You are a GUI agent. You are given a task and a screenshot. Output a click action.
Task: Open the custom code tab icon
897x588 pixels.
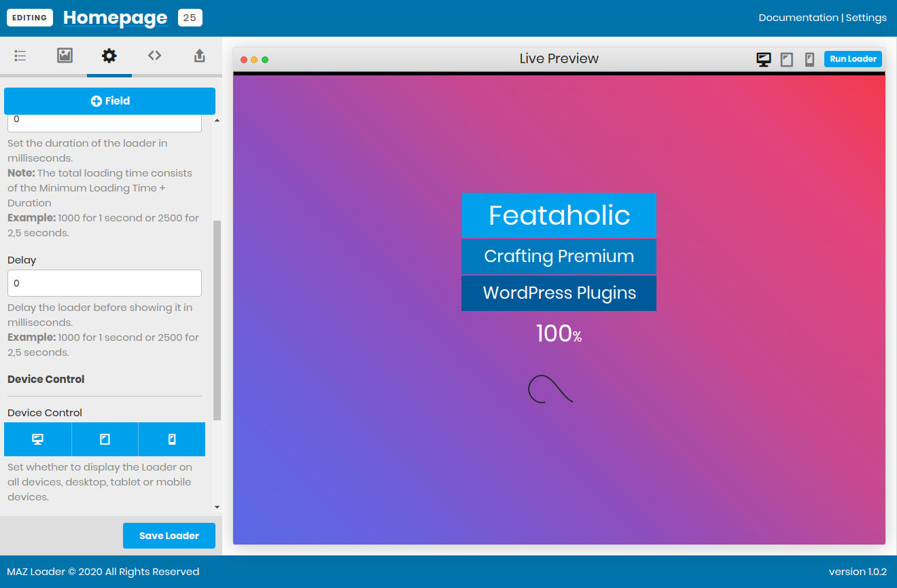point(154,56)
